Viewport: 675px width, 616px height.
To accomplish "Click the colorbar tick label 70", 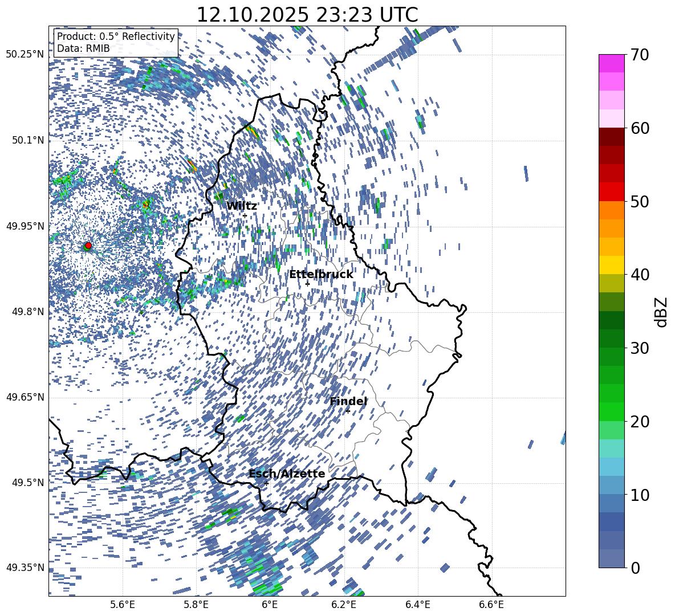I will (x=640, y=55).
